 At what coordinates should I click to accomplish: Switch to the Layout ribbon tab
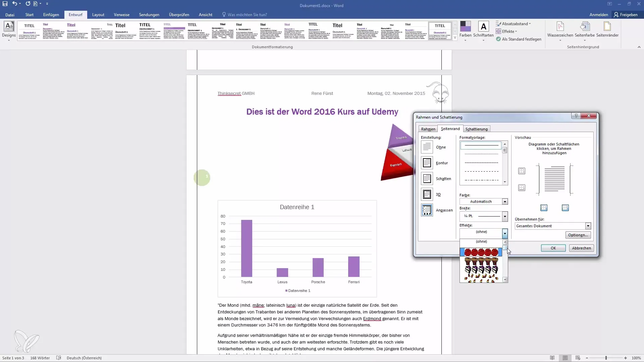98,15
